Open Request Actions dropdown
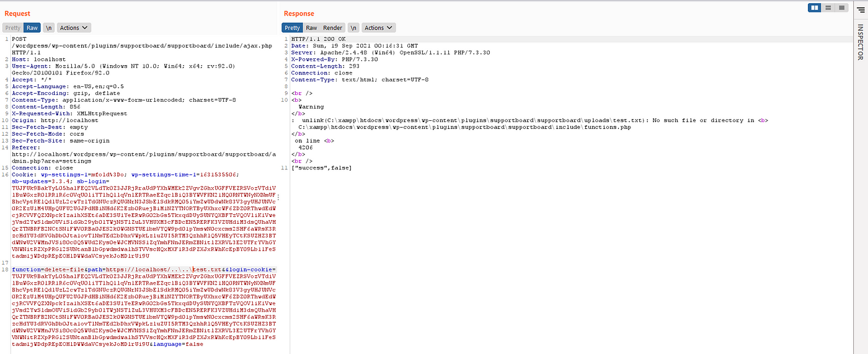 [74, 28]
